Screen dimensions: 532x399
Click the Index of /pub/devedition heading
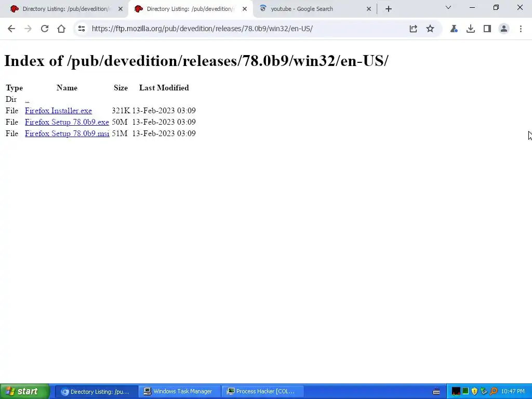click(x=196, y=61)
